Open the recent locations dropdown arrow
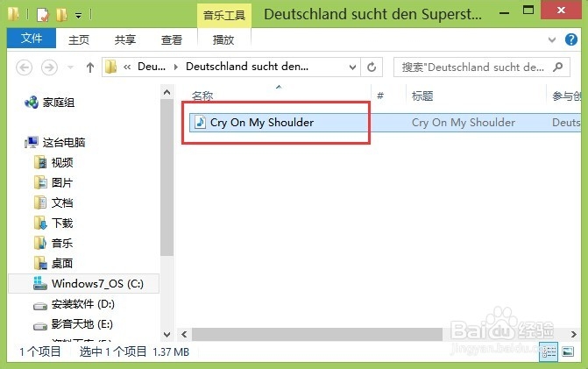The width and height of the screenshot is (588, 369). pos(70,67)
